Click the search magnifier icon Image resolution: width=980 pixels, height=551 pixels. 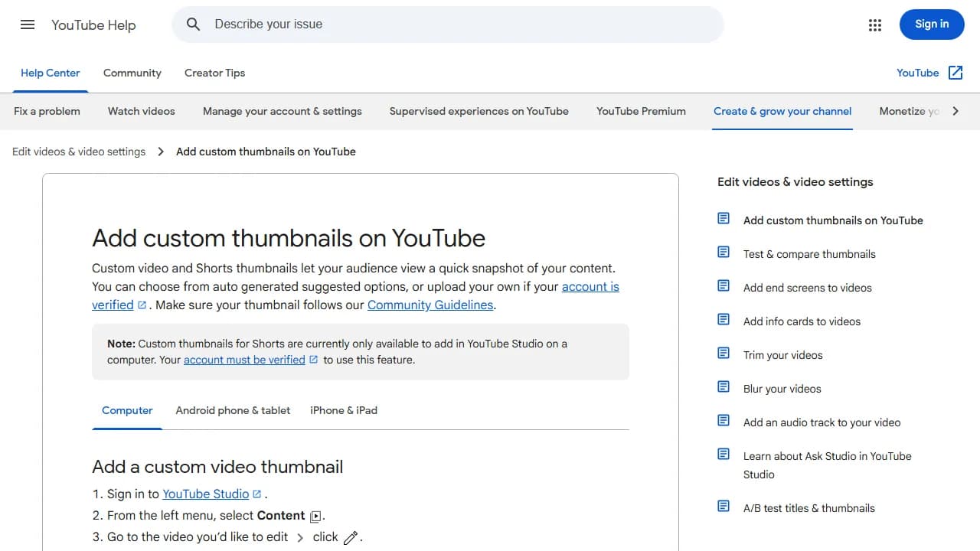click(x=194, y=24)
